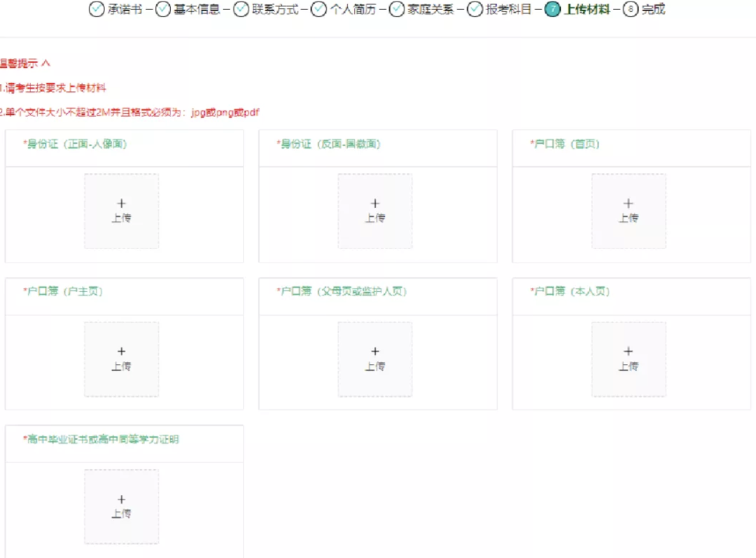Click the upload plus icon for 户口簿（父母页或监护人页）
This screenshot has height=558, width=756.
pos(375,351)
